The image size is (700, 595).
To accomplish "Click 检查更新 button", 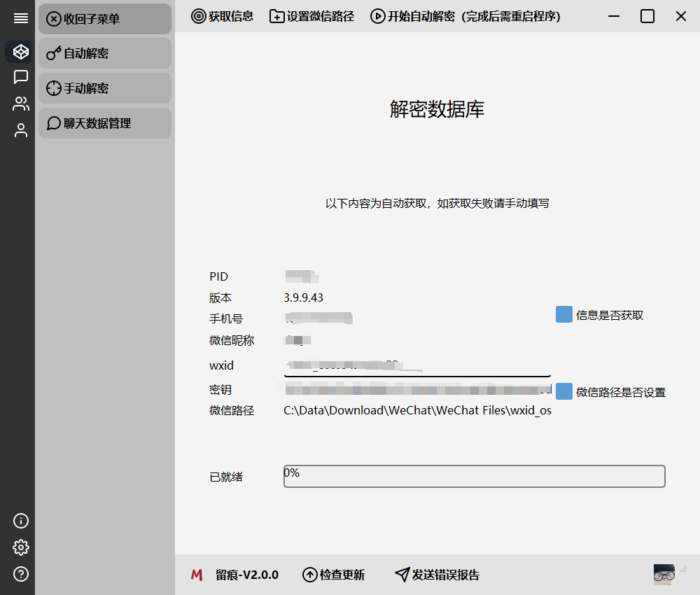I will (x=333, y=575).
